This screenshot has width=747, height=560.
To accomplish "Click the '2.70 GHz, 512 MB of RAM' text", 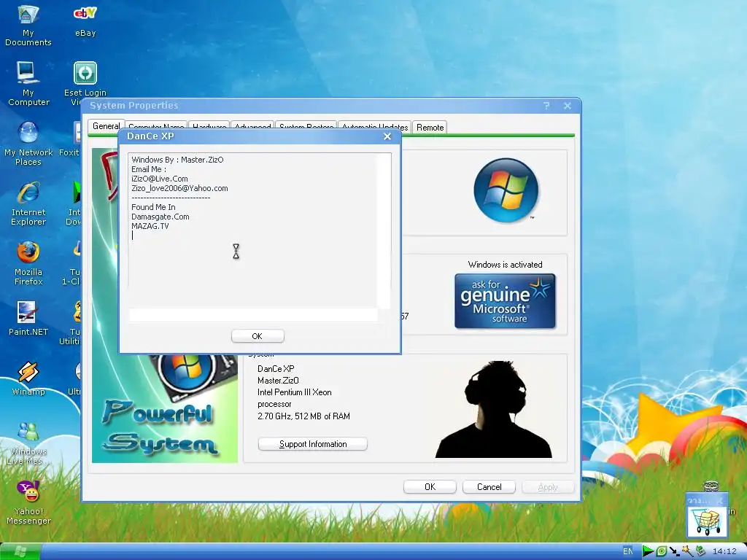I will click(x=303, y=416).
